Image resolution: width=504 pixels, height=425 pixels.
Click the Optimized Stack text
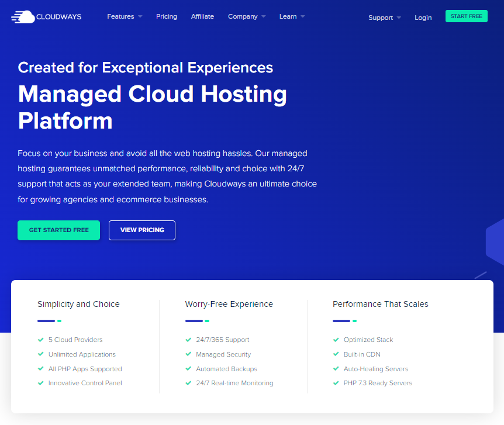(368, 340)
